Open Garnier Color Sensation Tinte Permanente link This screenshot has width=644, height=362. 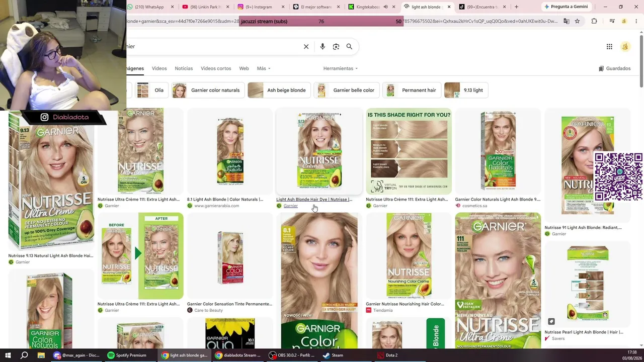(229, 304)
